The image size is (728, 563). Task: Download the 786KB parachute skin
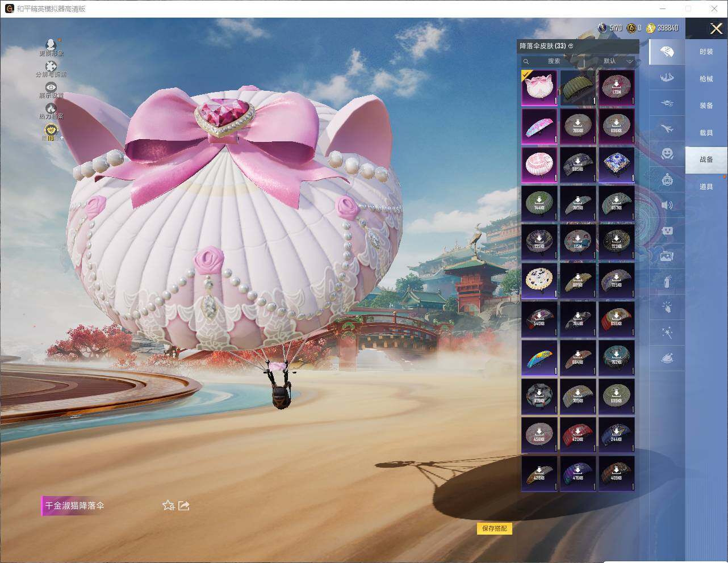coord(578,126)
